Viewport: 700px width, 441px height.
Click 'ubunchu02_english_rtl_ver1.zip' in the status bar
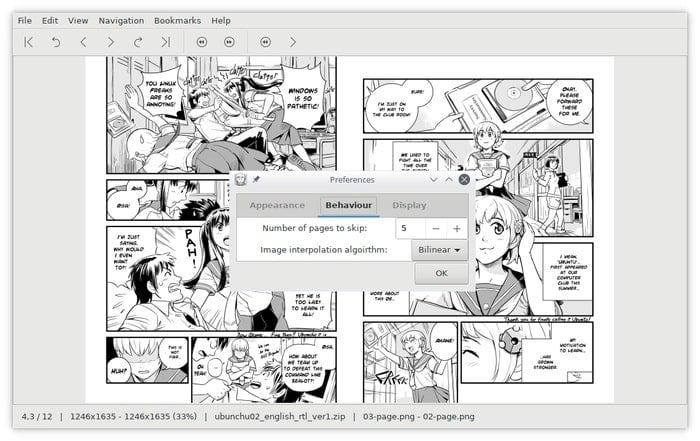[x=280, y=416]
